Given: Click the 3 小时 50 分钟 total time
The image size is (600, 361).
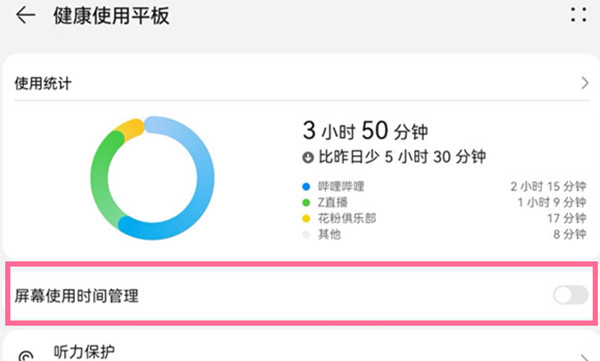Looking at the screenshot, I should pos(365,131).
